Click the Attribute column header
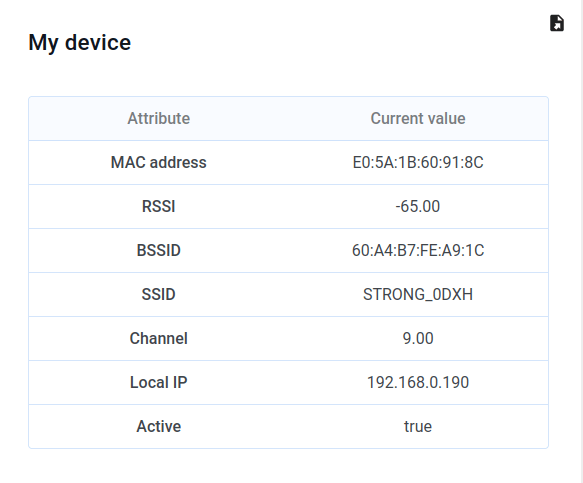 [159, 119]
